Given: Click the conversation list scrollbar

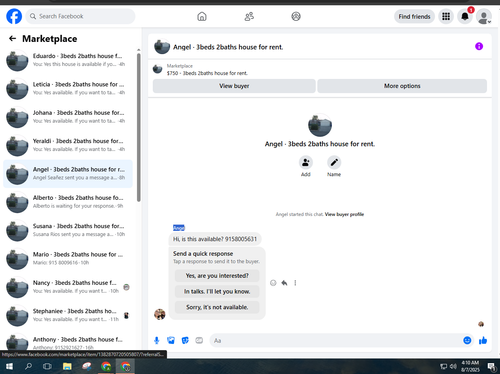Looking at the screenshot, I should click(139, 127).
